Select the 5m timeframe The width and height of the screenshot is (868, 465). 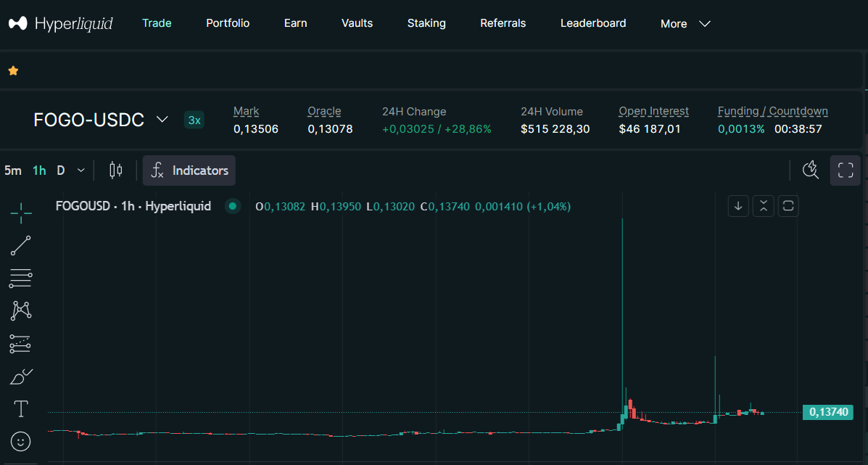13,170
